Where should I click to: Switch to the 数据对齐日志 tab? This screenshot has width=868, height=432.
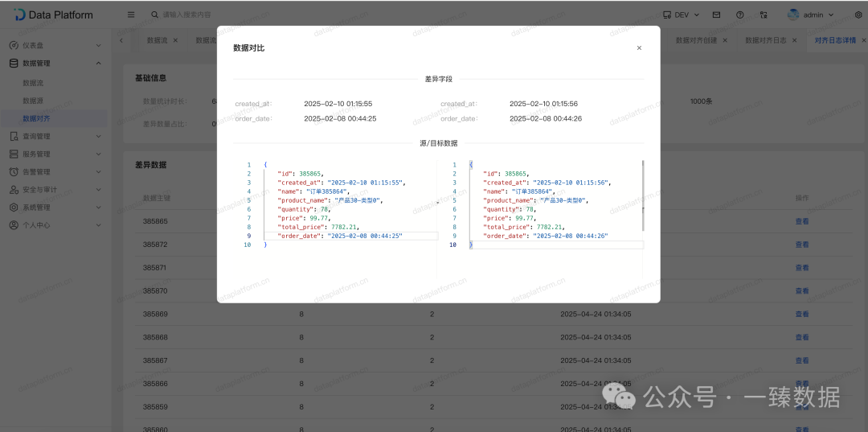(766, 40)
